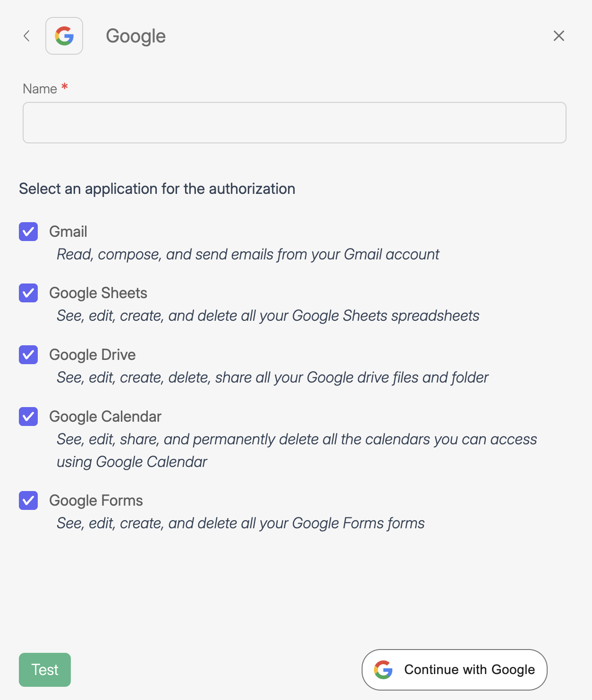Click Continue with Google button
The height and width of the screenshot is (700, 592).
pyautogui.click(x=454, y=670)
